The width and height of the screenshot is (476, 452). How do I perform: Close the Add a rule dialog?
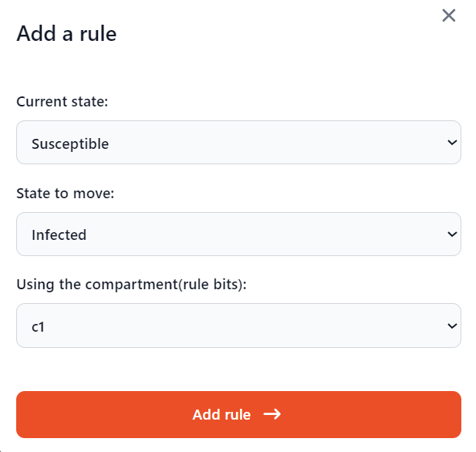click(x=449, y=15)
